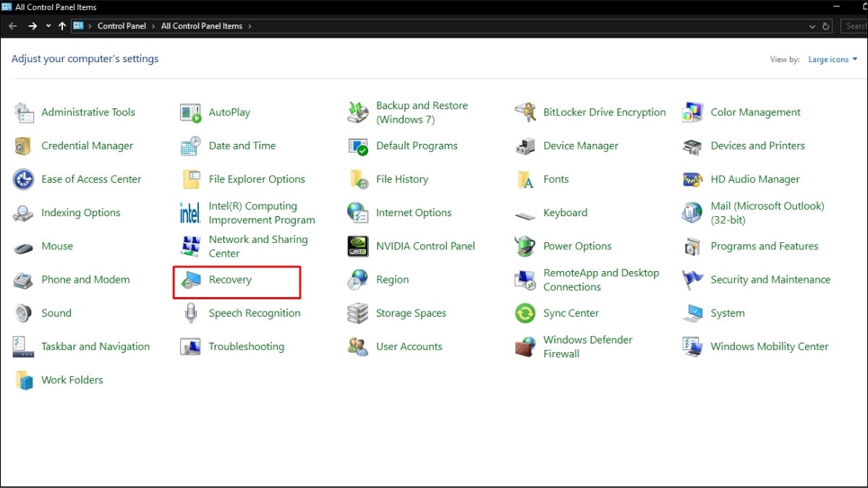The height and width of the screenshot is (488, 868).
Task: Open the Region globe icon
Action: click(x=358, y=280)
